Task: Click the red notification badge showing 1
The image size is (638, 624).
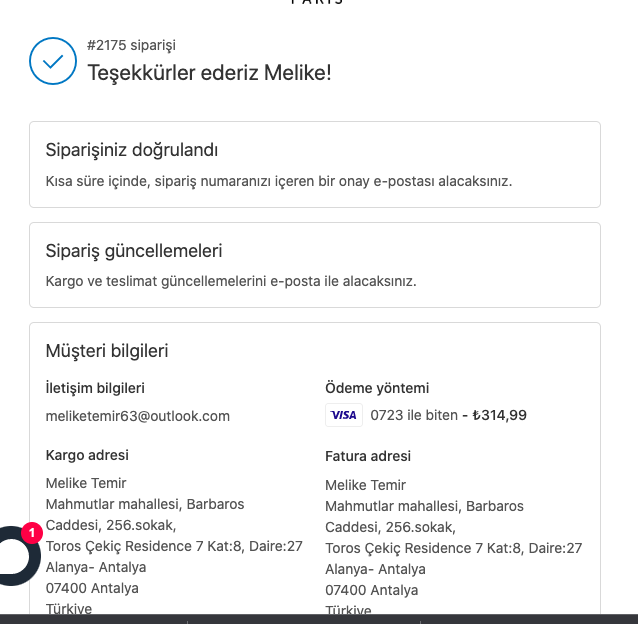Action: [x=31, y=533]
